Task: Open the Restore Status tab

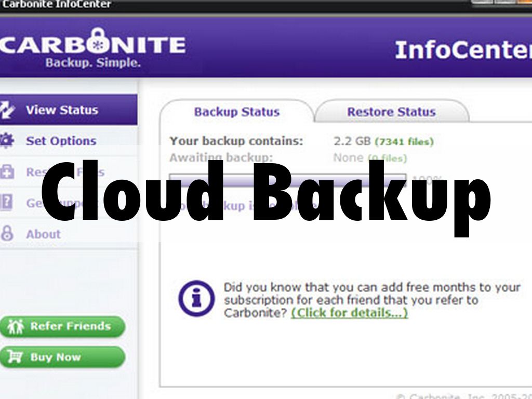Action: pyautogui.click(x=391, y=112)
